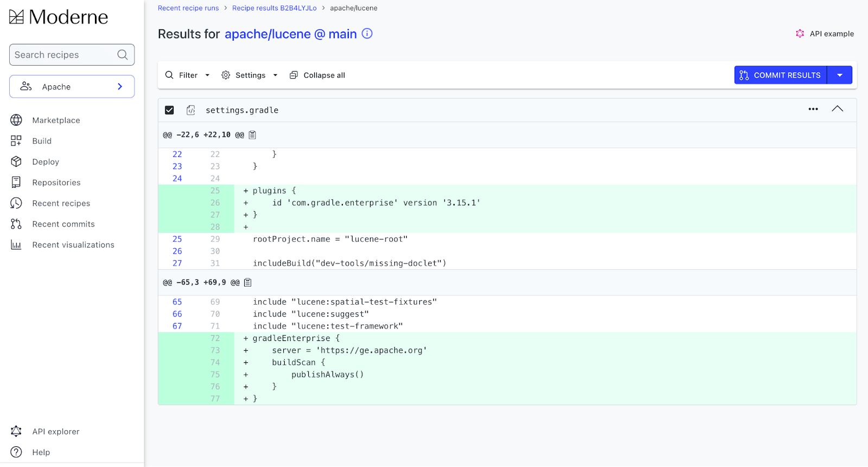Copy the second hunk header @@ -65,3

pos(248,282)
